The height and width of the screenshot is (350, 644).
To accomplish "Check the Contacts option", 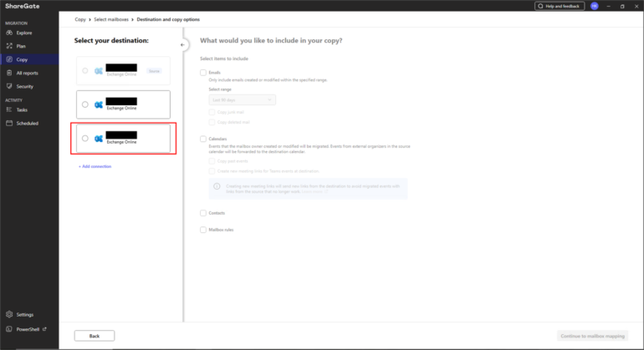I will pos(203,213).
